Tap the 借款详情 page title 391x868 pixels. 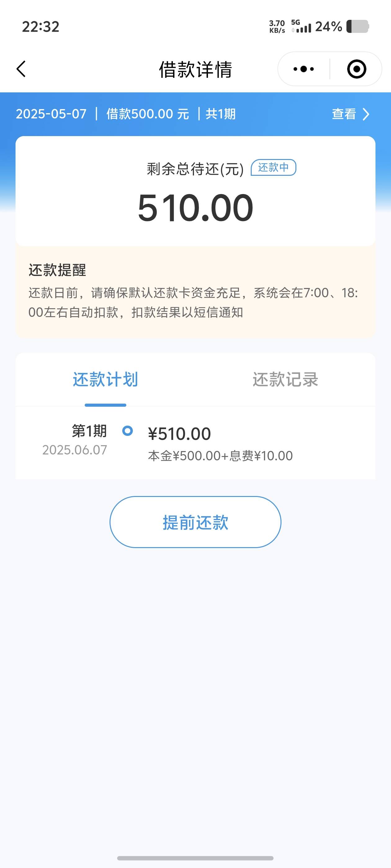coord(195,69)
